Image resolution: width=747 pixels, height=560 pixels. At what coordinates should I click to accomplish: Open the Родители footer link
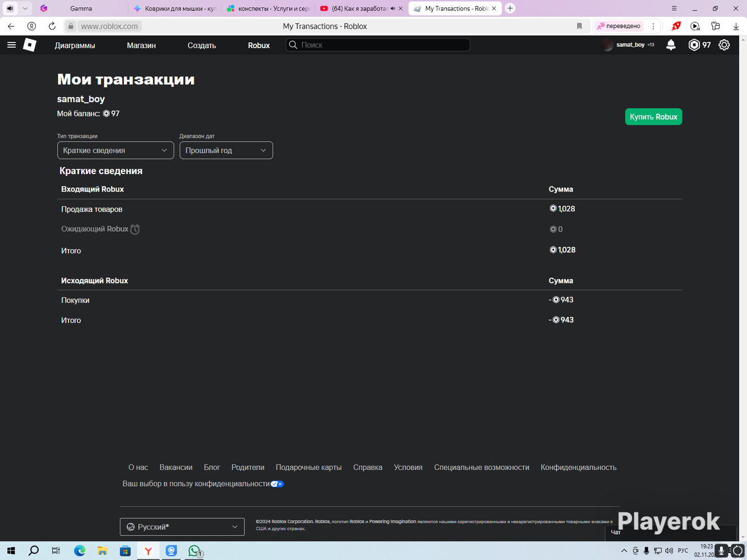click(248, 467)
